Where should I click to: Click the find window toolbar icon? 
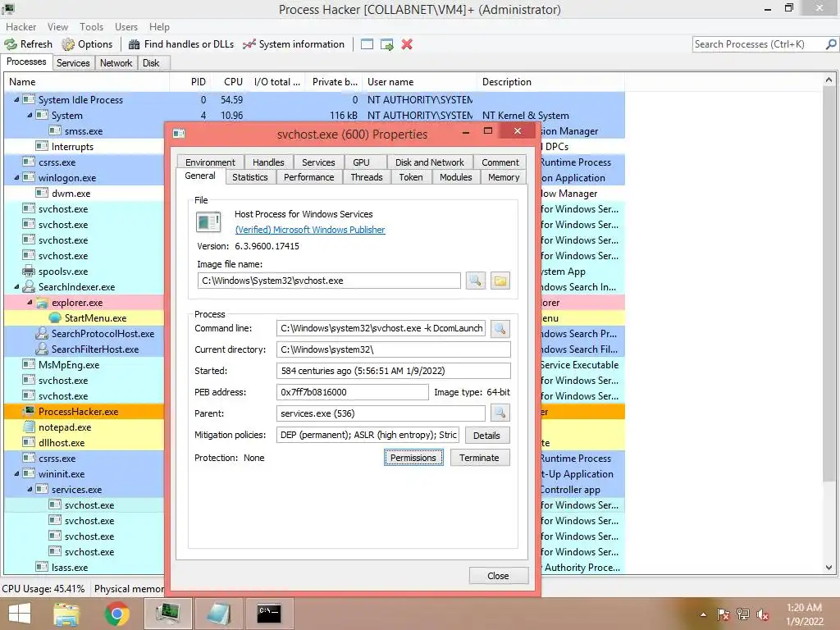(x=367, y=44)
